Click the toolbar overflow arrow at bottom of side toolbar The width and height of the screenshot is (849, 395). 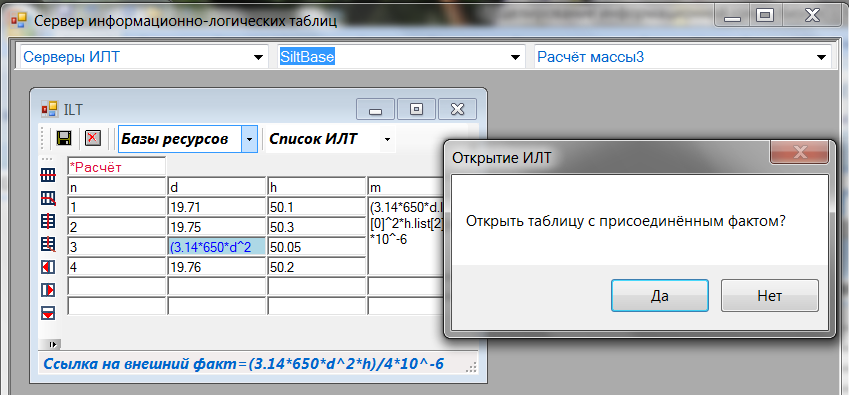pyautogui.click(x=53, y=344)
